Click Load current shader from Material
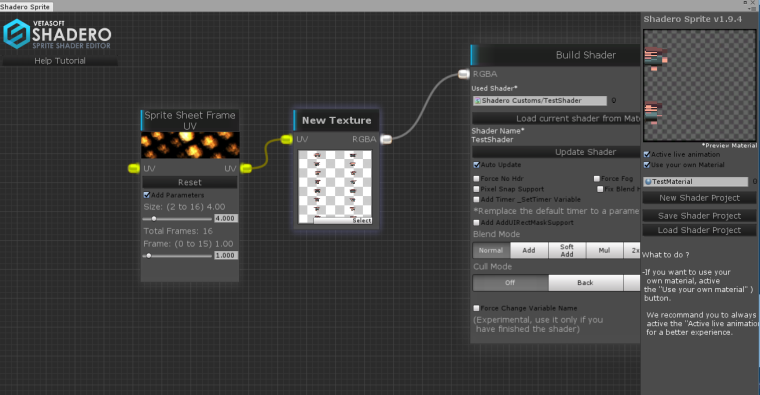 pyautogui.click(x=556, y=118)
